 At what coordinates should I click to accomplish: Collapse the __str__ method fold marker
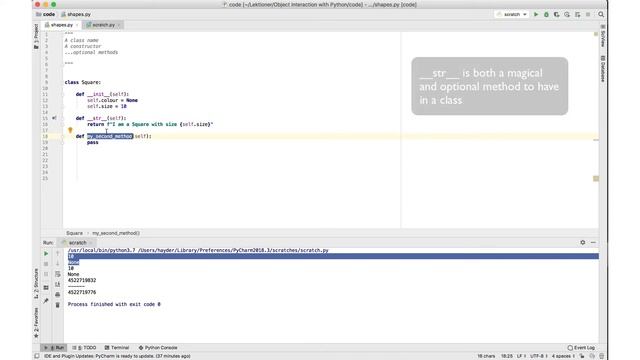62,118
